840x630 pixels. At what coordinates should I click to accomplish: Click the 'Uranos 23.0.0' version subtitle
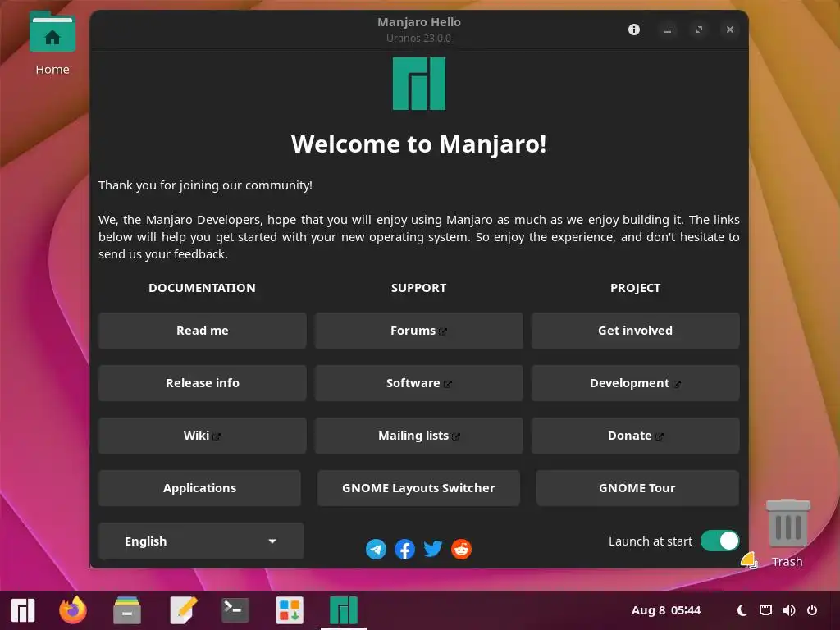(x=419, y=38)
